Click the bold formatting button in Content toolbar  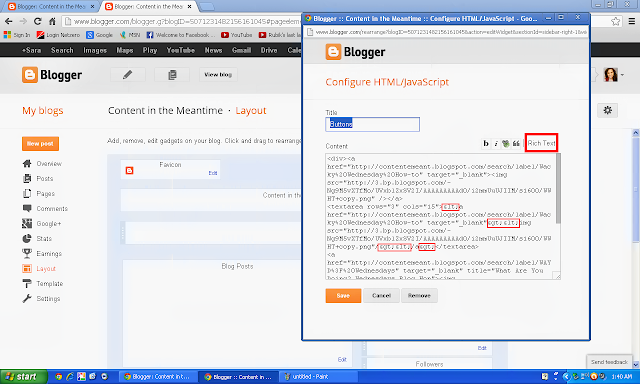tap(486, 144)
